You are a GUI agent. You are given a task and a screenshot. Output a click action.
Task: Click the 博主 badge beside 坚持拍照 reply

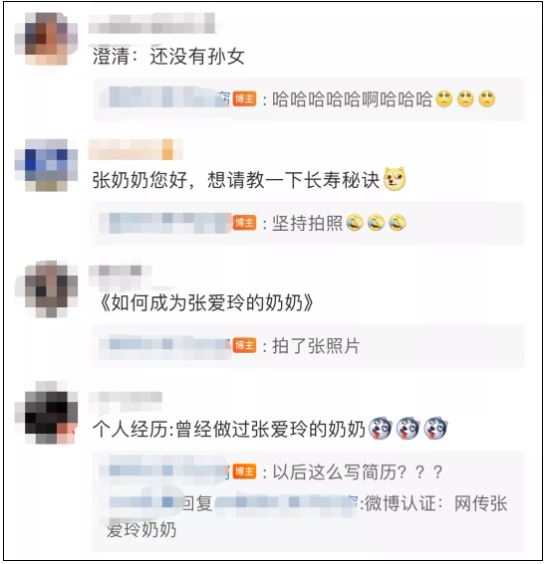(x=244, y=223)
